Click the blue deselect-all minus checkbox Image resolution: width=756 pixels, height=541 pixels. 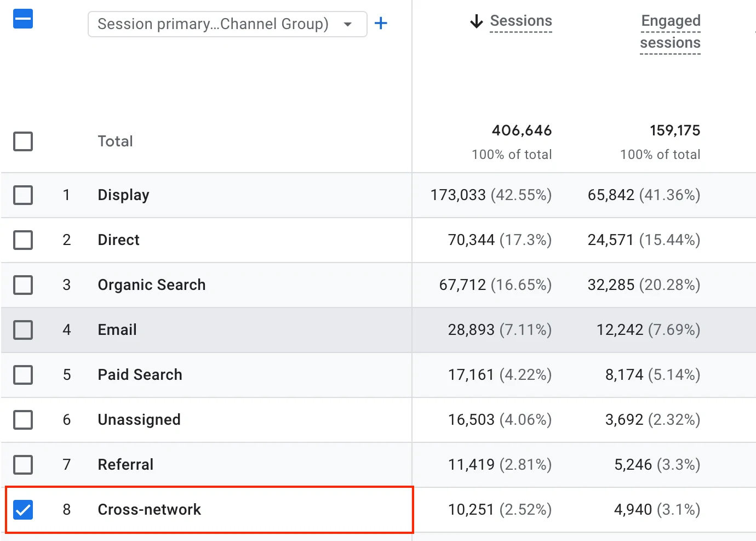click(23, 19)
